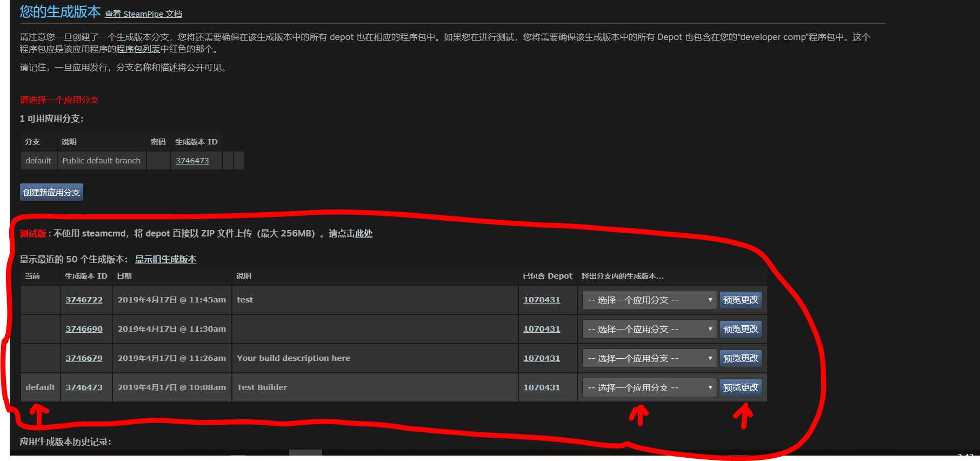Screen dimensions: 980x461
Task: Click the 已包含 Depot column header
Action: (547, 276)
